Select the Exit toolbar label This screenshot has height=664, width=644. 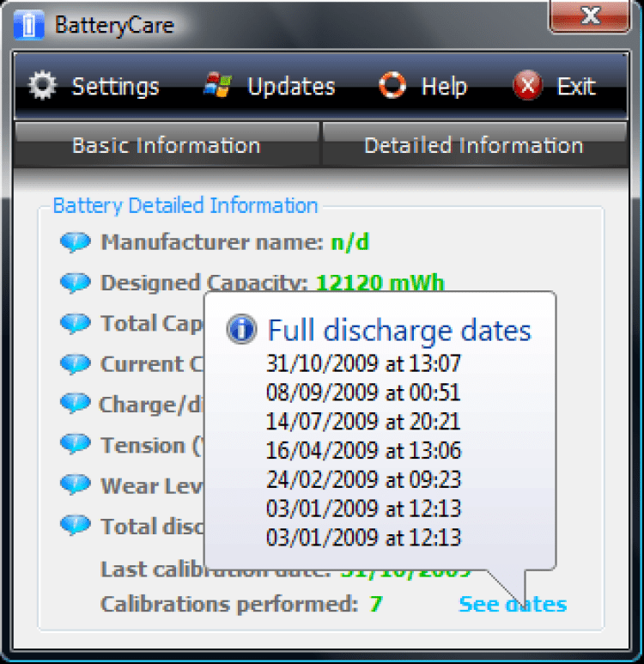pos(576,87)
